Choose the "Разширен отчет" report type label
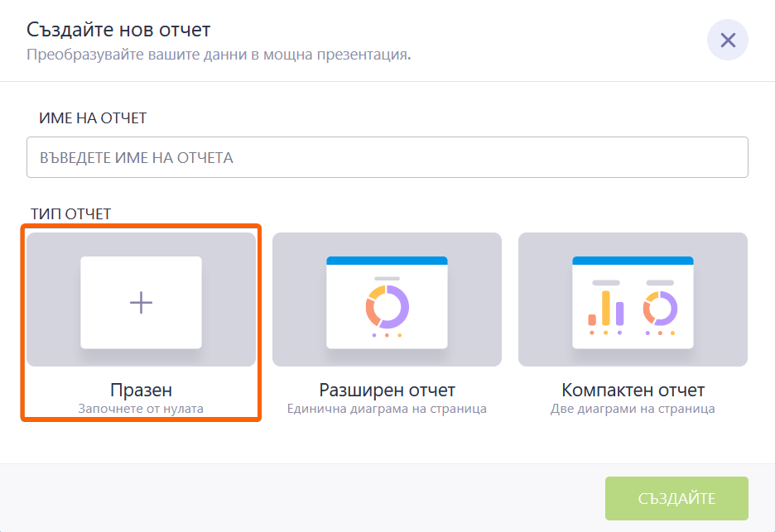775x532 pixels. pyautogui.click(x=387, y=390)
